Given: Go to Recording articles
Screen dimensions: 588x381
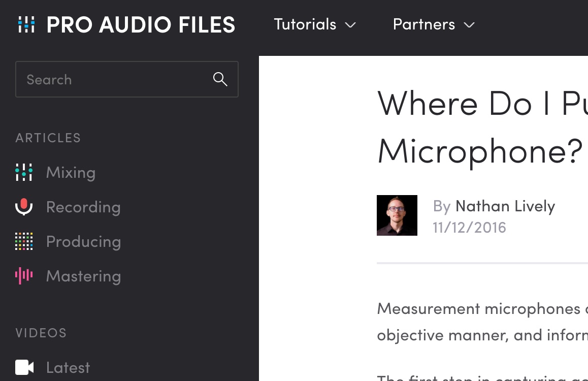Looking at the screenshot, I should tap(83, 207).
